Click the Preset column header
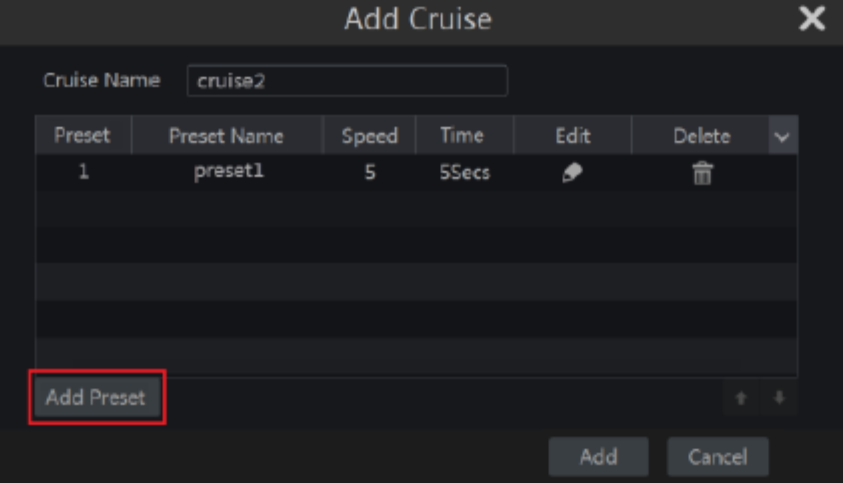The height and width of the screenshot is (483, 843). (83, 136)
